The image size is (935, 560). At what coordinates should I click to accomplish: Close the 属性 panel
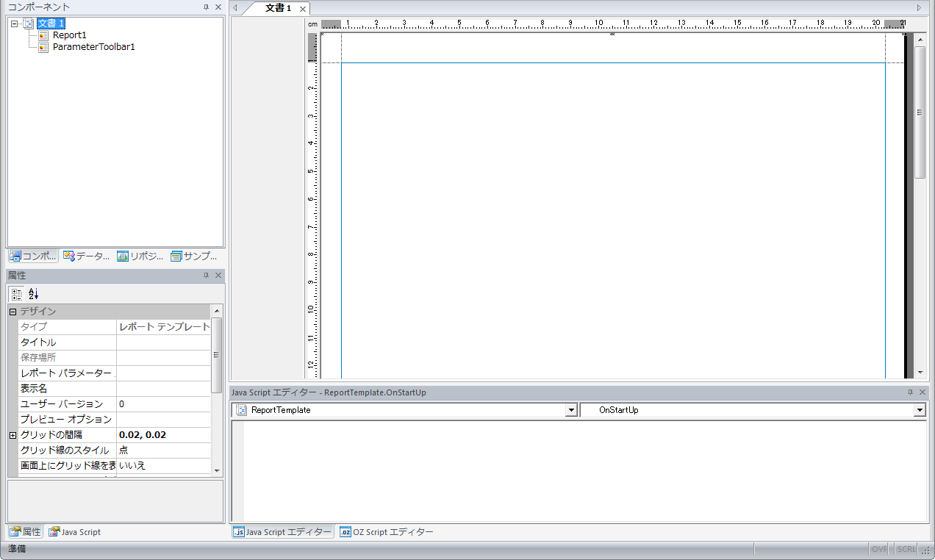coord(218,276)
